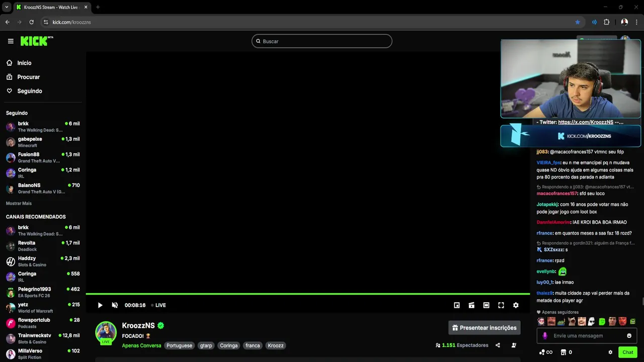This screenshot has width=644, height=362.
Task: Open Pelegrino1993 recommended channel
Action: point(43,292)
